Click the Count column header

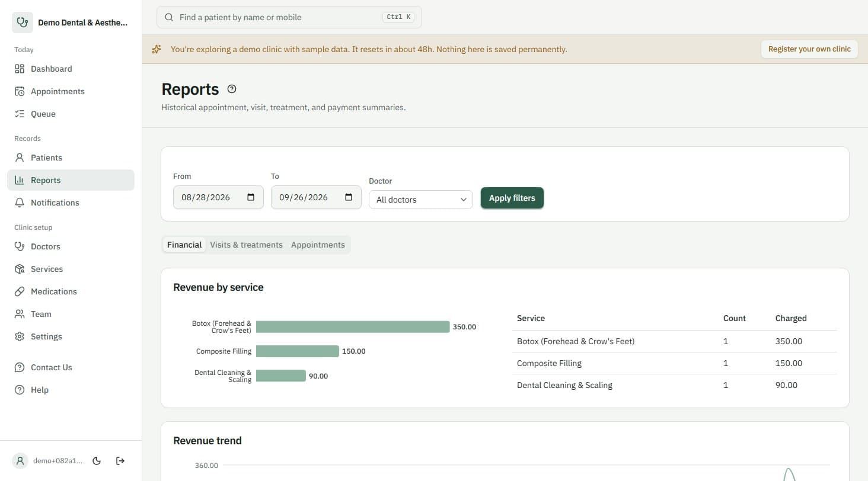tap(735, 318)
